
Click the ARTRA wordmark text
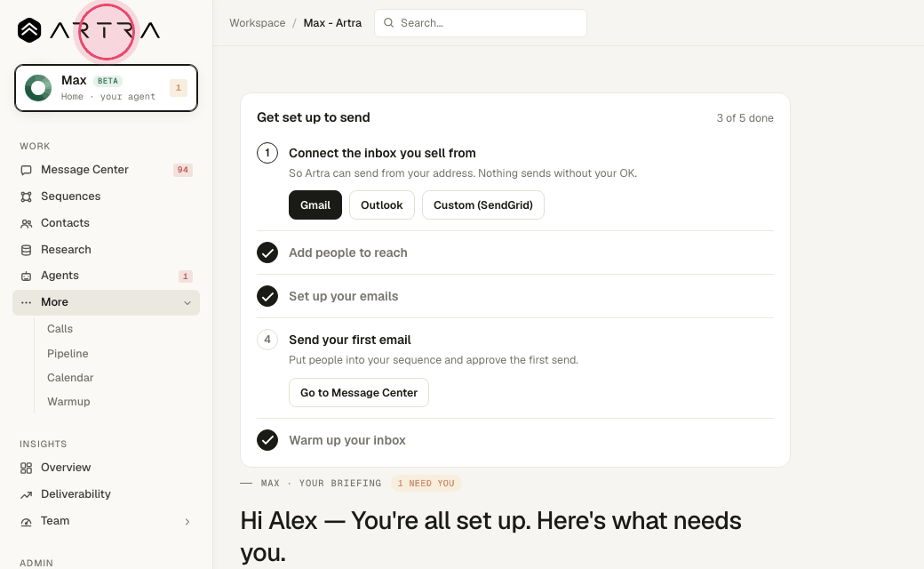[x=105, y=30]
